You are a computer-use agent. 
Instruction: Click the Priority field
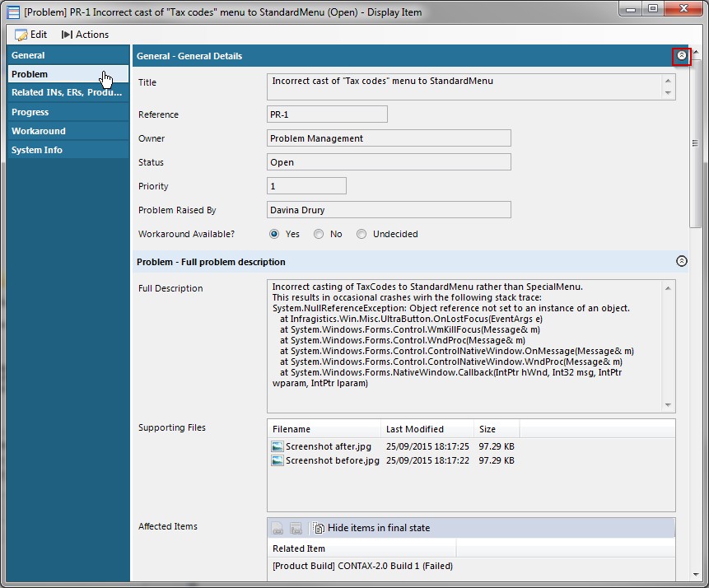click(306, 186)
